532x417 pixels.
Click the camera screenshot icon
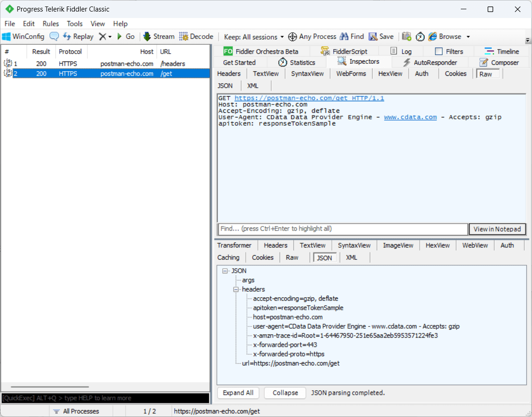pos(407,37)
